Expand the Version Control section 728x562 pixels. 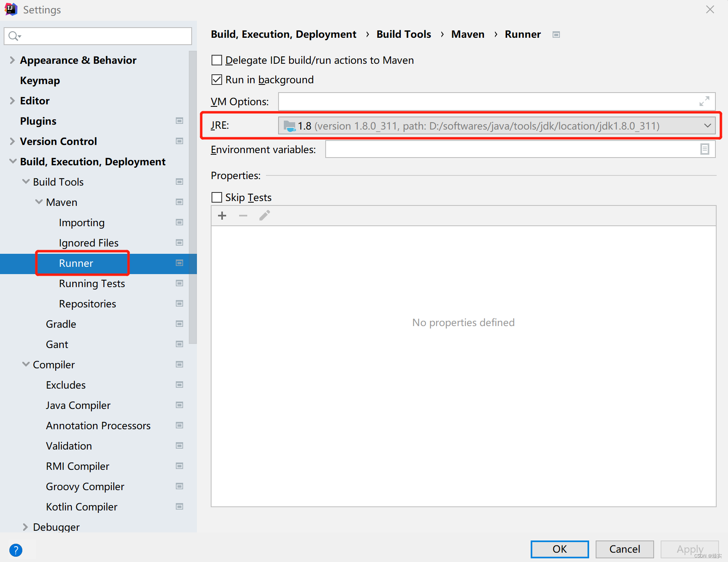[12, 141]
